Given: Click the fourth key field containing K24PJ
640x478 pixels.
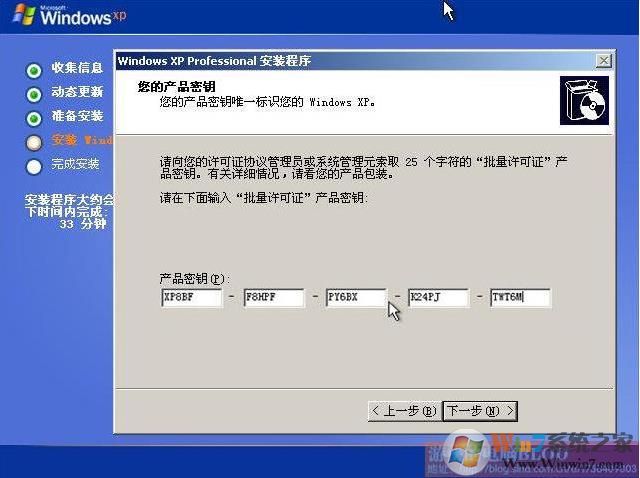Looking at the screenshot, I should click(438, 297).
